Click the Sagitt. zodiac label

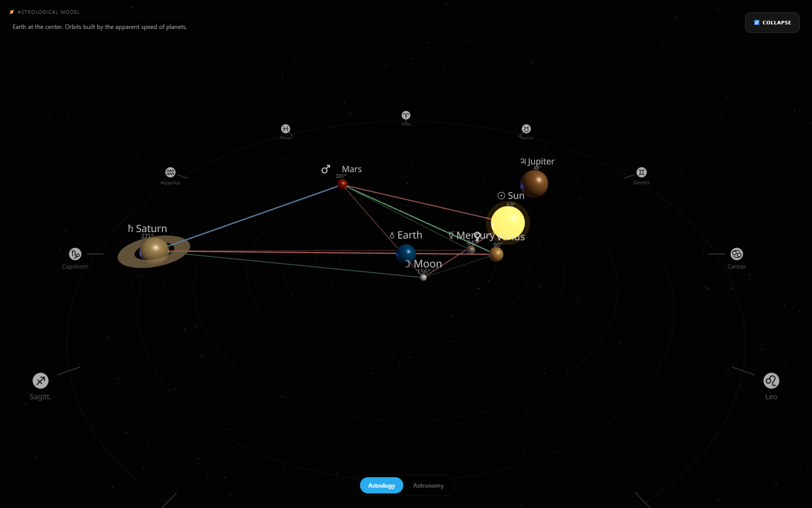point(41,397)
